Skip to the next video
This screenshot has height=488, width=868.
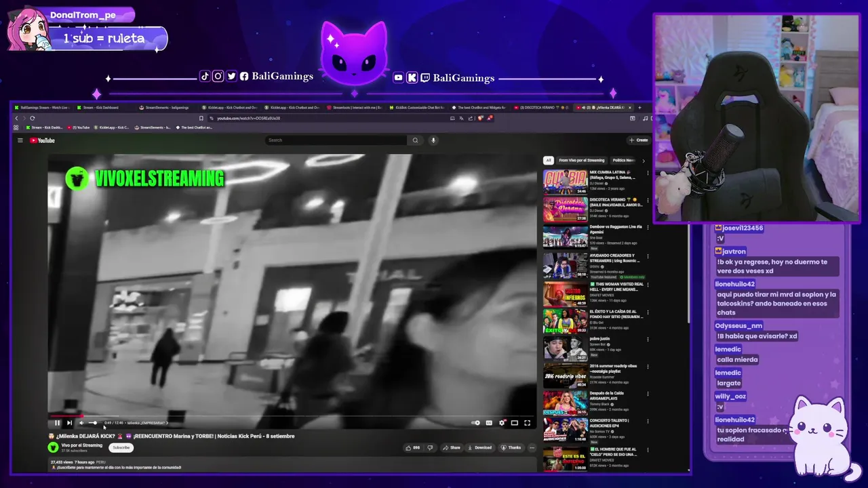pyautogui.click(x=69, y=423)
